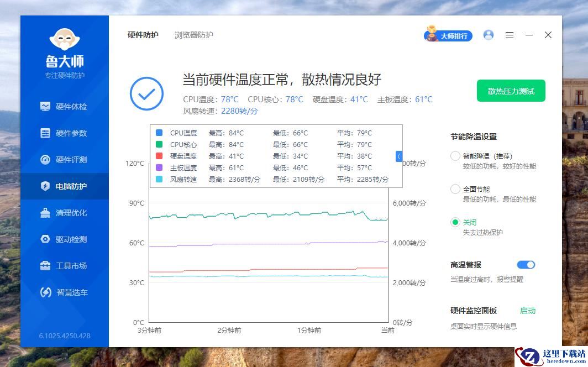Close the 鲁大师 window

[548, 35]
